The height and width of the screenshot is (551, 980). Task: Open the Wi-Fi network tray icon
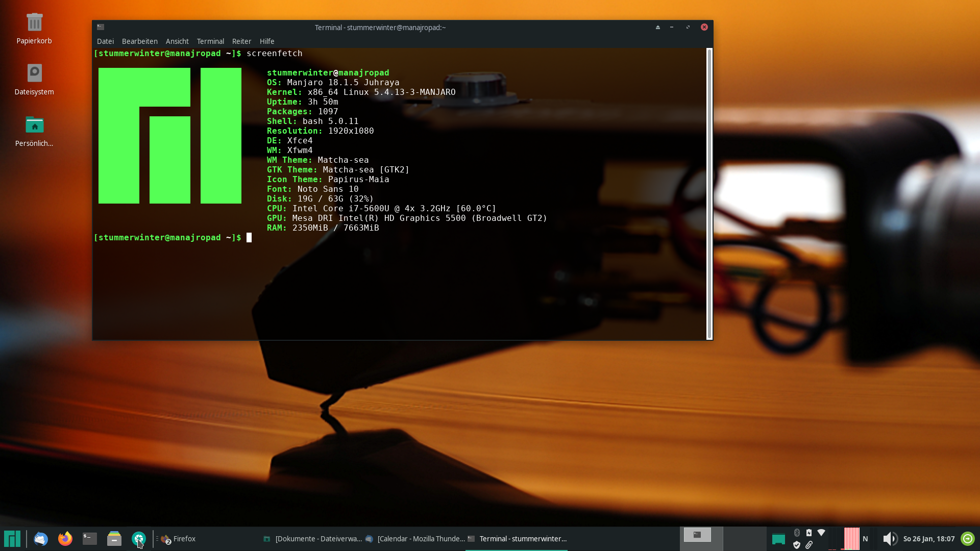coord(821,533)
